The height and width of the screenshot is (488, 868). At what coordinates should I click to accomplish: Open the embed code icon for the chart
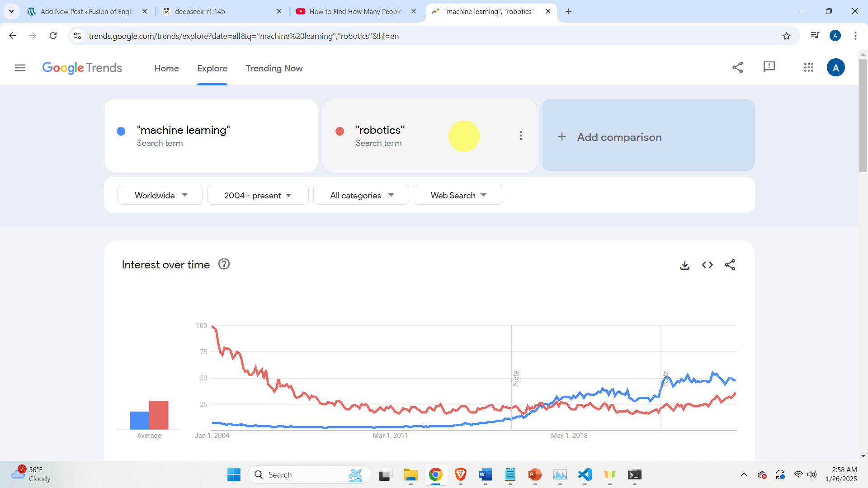(x=707, y=265)
